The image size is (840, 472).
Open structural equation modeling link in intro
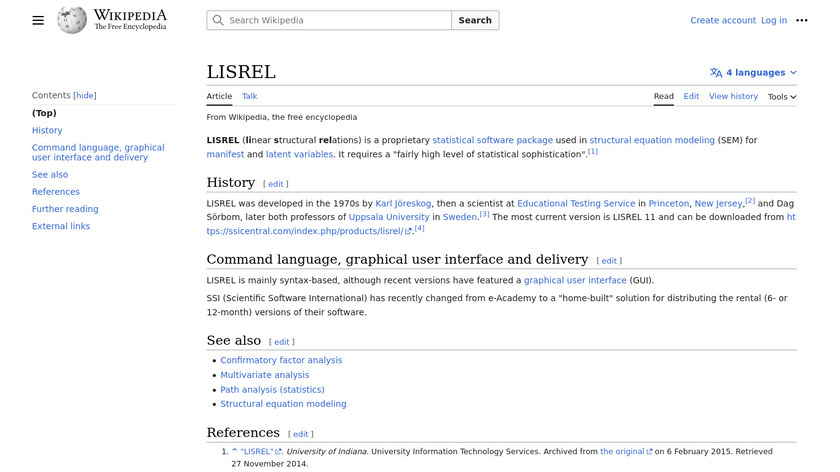click(652, 140)
